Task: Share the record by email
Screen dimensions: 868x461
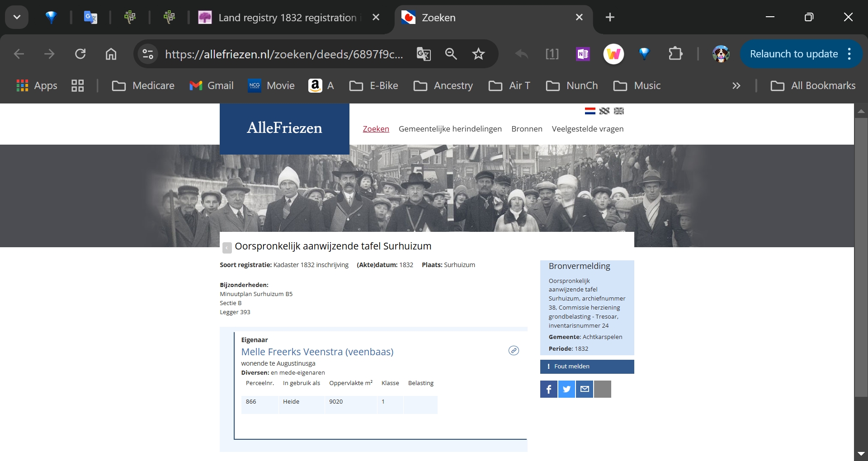Action: pyautogui.click(x=585, y=389)
